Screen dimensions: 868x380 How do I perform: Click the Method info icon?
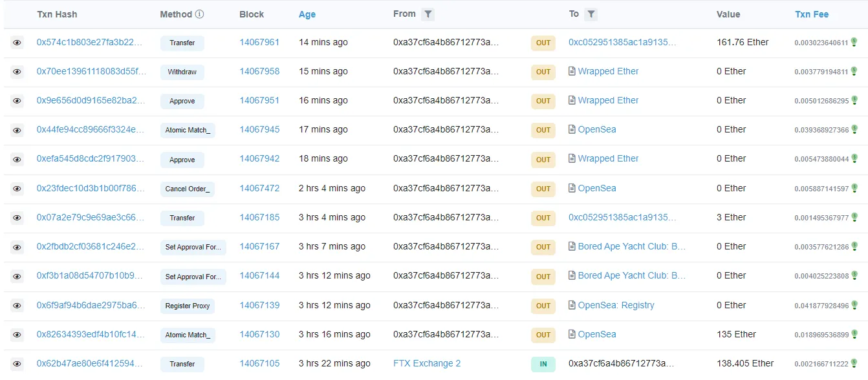(199, 14)
